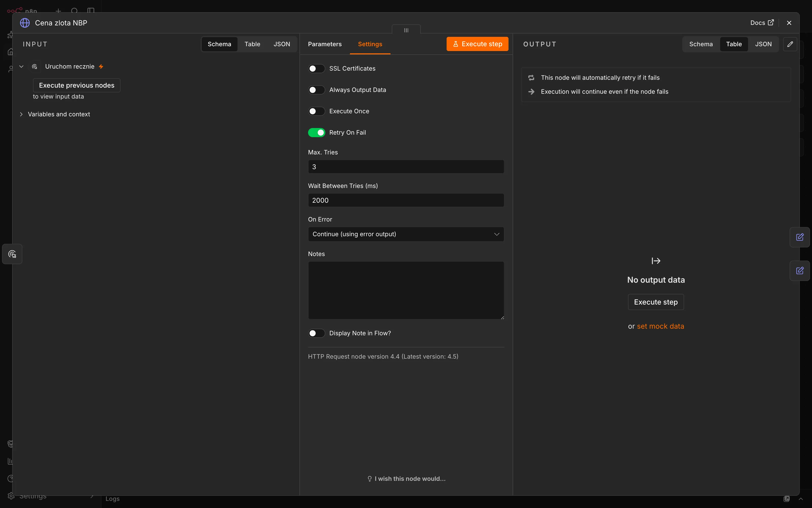Click the orange lightning bolt beside Uruchom recznie
Viewport: 812px width, 508px height.
pos(101,67)
